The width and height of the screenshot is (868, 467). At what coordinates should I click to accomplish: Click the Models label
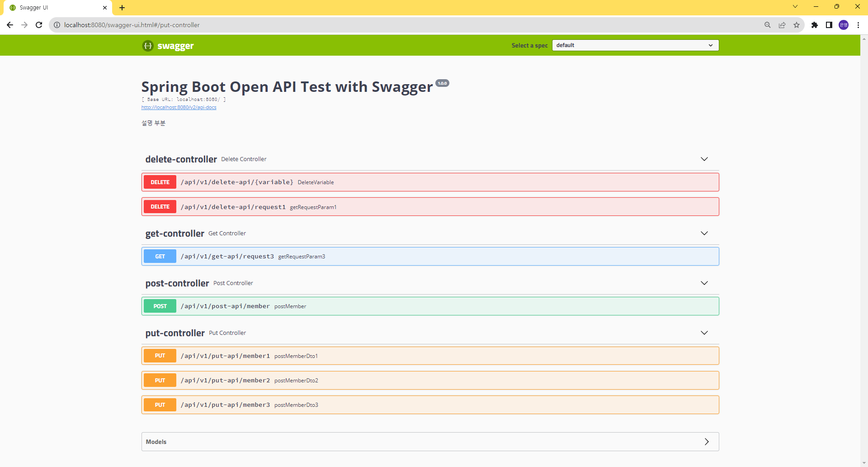(156, 442)
